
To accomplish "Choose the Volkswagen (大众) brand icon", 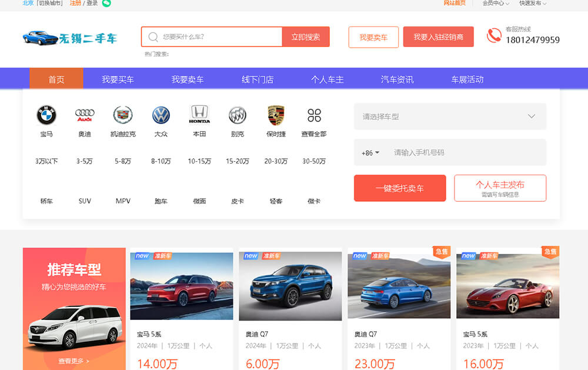I will click(x=161, y=115).
